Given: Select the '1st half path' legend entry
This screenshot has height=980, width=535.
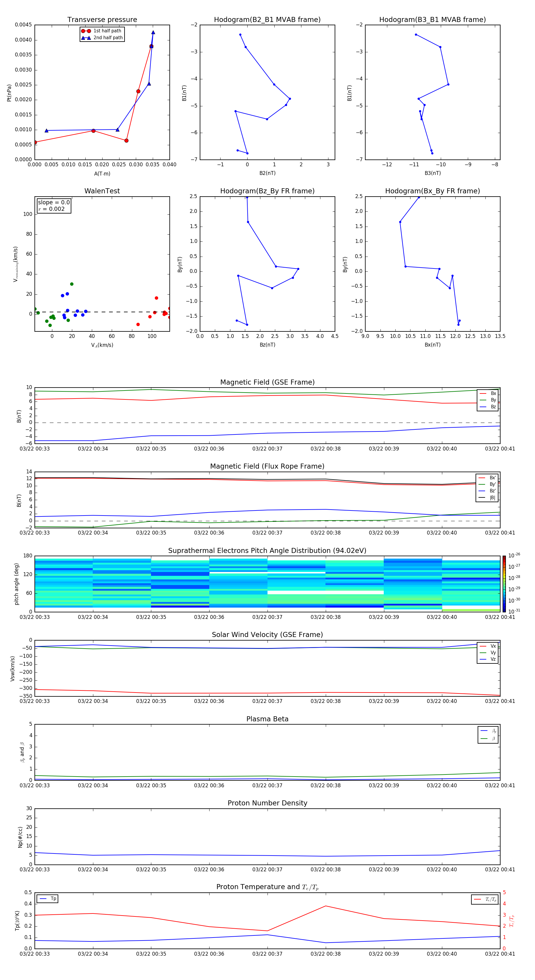Looking at the screenshot, I should (102, 31).
